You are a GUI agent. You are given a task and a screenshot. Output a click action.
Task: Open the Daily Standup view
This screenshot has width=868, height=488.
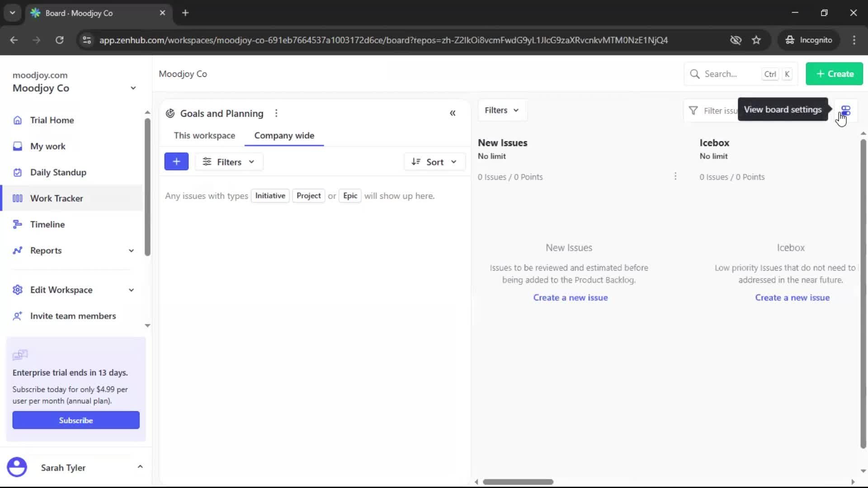click(58, 172)
